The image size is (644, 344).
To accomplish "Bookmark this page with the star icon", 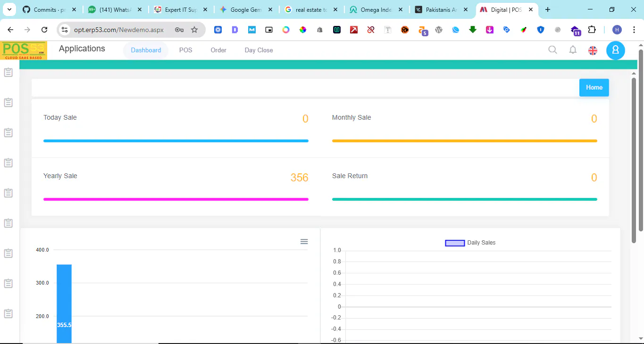I will 194,30.
